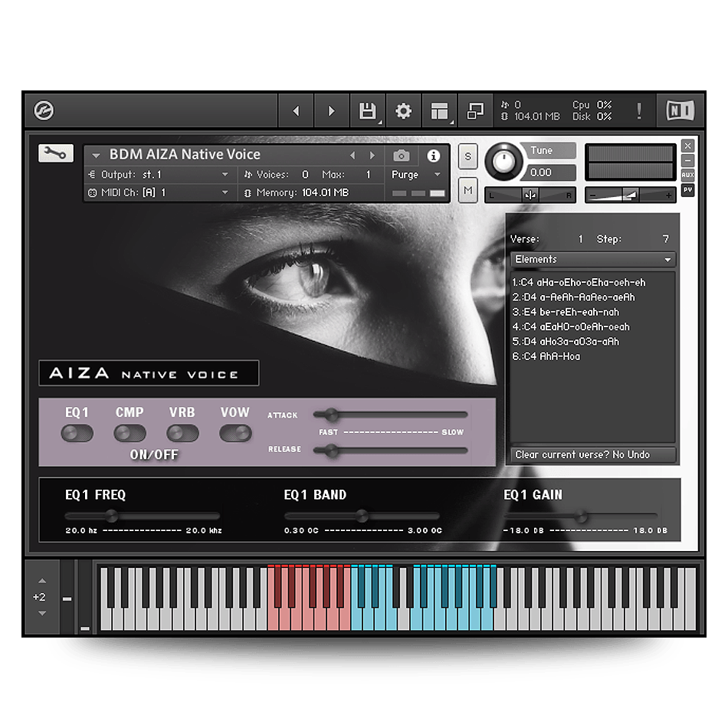Select previous preset arrow beside instrument name
The image size is (728, 728).
tap(353, 156)
